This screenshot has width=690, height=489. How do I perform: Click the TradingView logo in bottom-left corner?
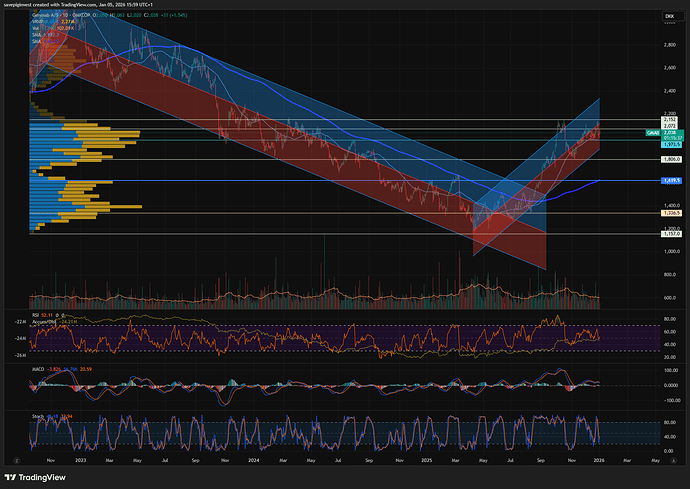[36, 476]
